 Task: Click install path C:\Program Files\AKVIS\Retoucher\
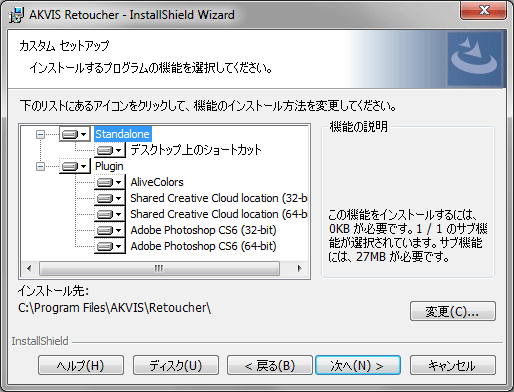point(114,308)
